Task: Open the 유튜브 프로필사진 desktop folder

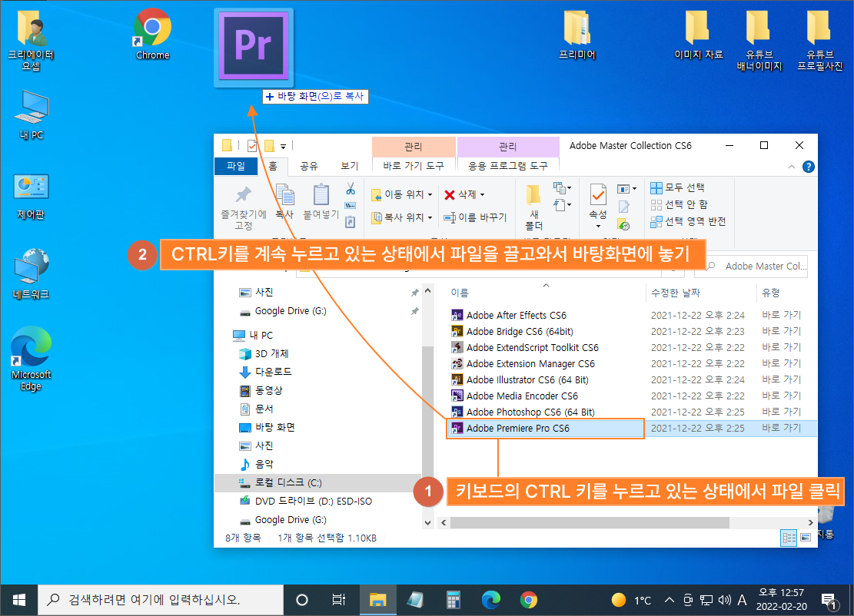Action: tap(819, 41)
